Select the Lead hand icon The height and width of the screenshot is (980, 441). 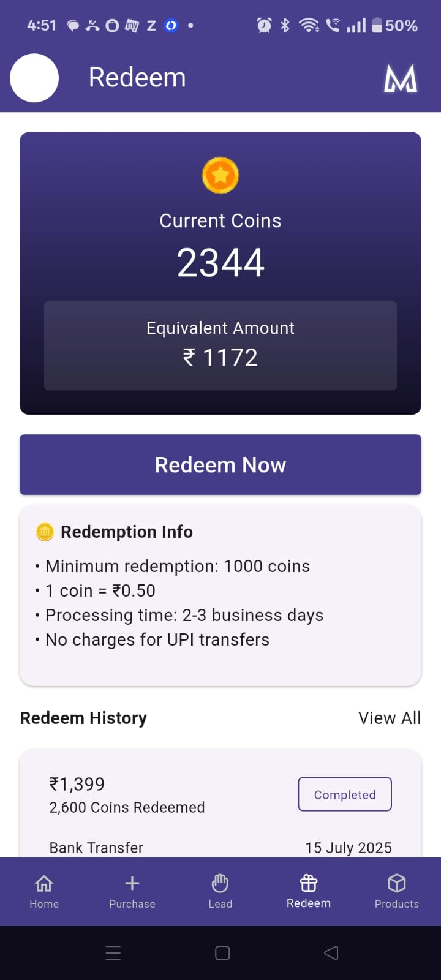(x=220, y=883)
